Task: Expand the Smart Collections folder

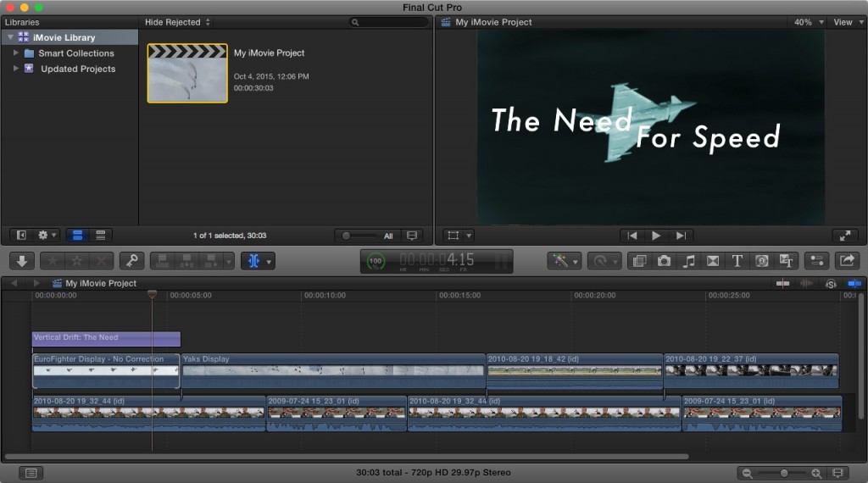Action: 15,53
